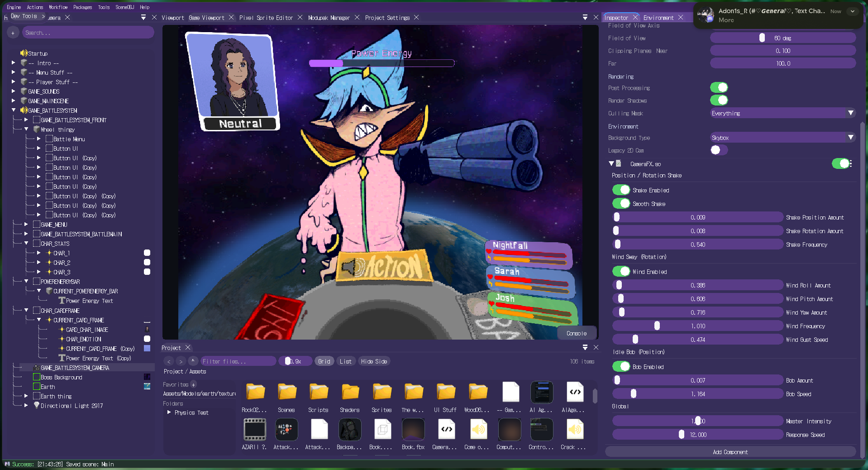Toggle Wind Enabled switch

point(621,271)
